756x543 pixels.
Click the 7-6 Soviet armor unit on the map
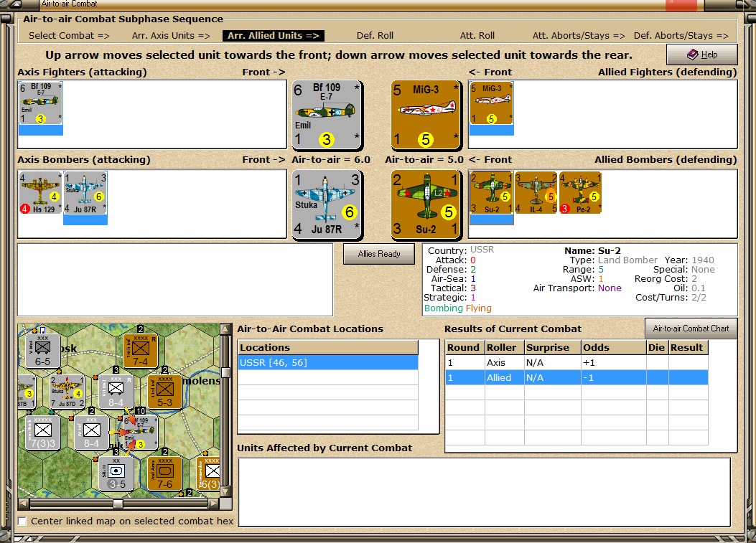(164, 474)
